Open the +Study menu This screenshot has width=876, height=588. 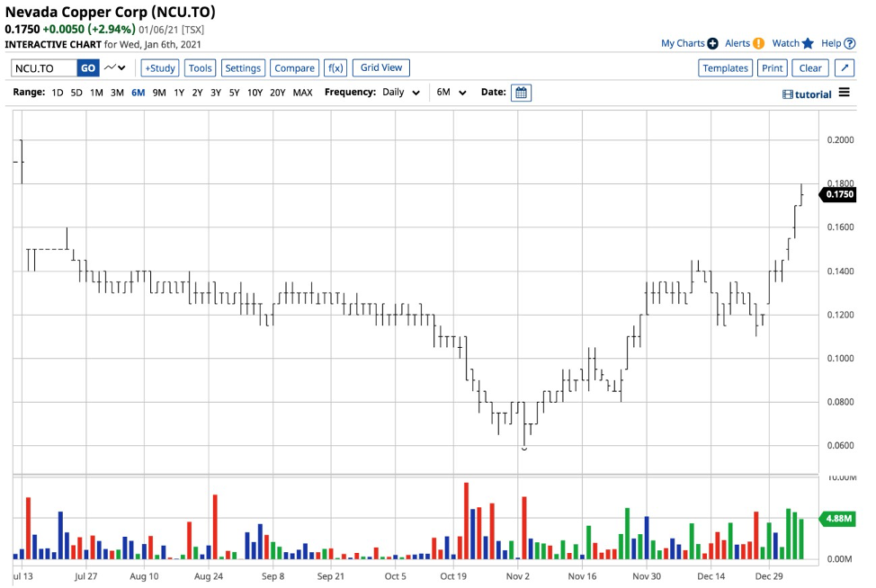pyautogui.click(x=160, y=68)
